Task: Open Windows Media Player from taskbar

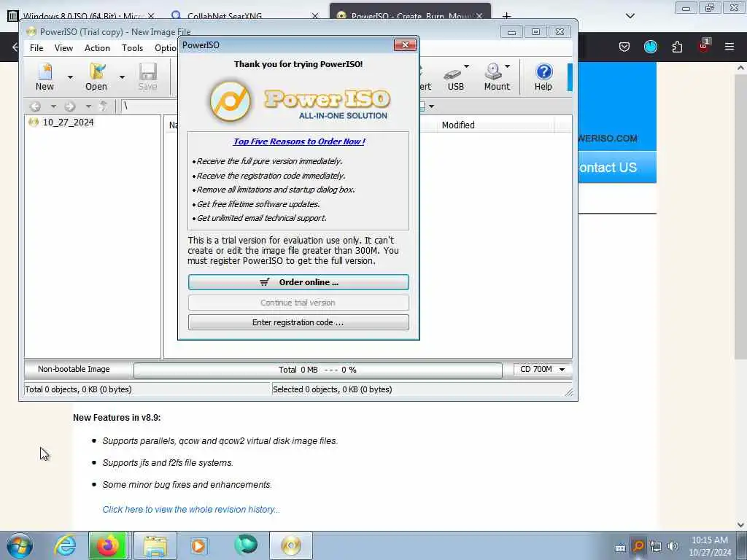Action: (x=198, y=545)
